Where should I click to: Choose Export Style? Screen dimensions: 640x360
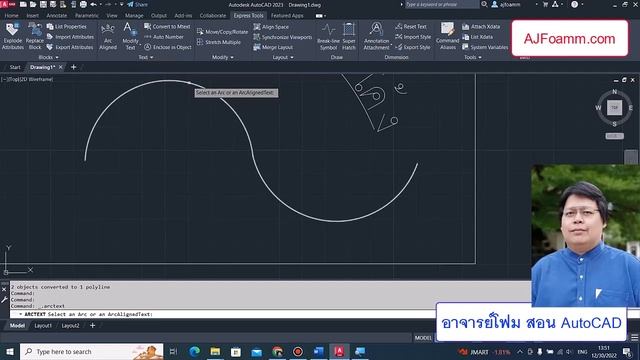click(413, 47)
